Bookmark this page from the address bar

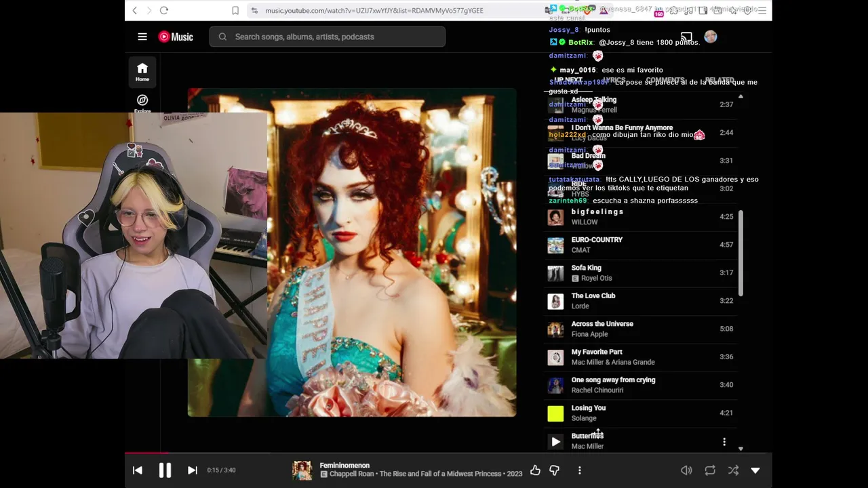[235, 10]
